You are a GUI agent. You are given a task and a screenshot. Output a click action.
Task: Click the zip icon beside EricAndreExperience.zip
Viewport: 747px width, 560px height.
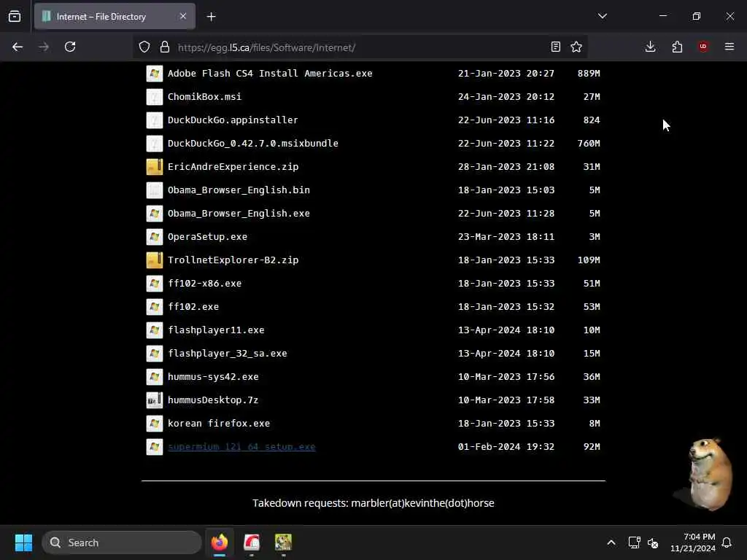(x=155, y=167)
